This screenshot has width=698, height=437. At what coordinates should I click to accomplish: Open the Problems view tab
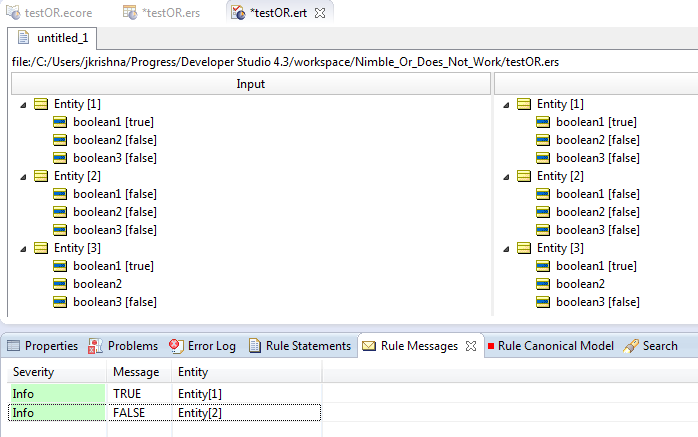click(x=124, y=346)
